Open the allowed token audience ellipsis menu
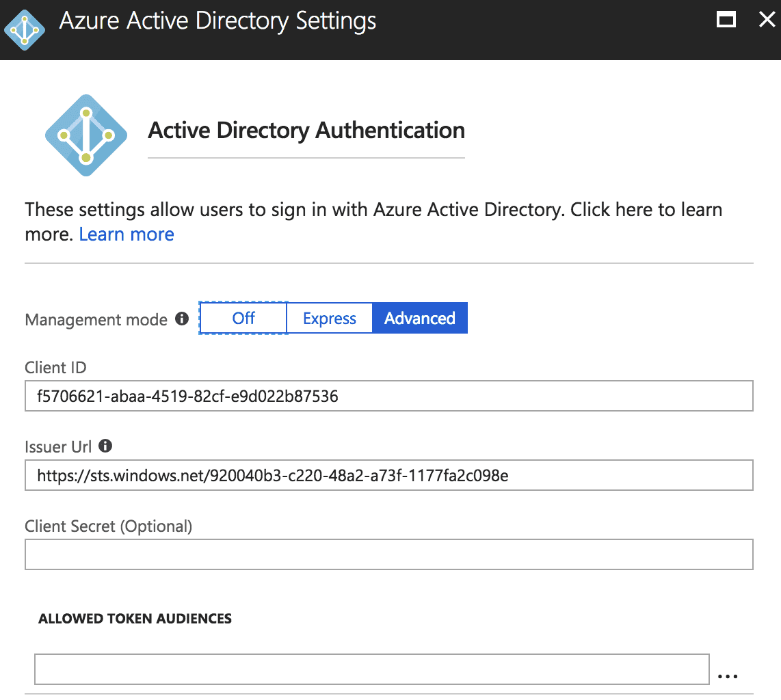 click(728, 675)
